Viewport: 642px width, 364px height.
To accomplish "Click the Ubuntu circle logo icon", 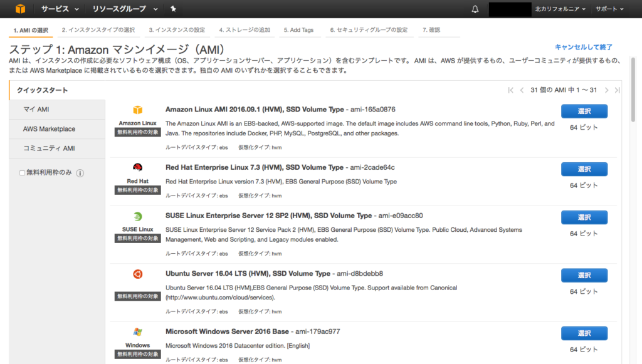I will [x=137, y=274].
